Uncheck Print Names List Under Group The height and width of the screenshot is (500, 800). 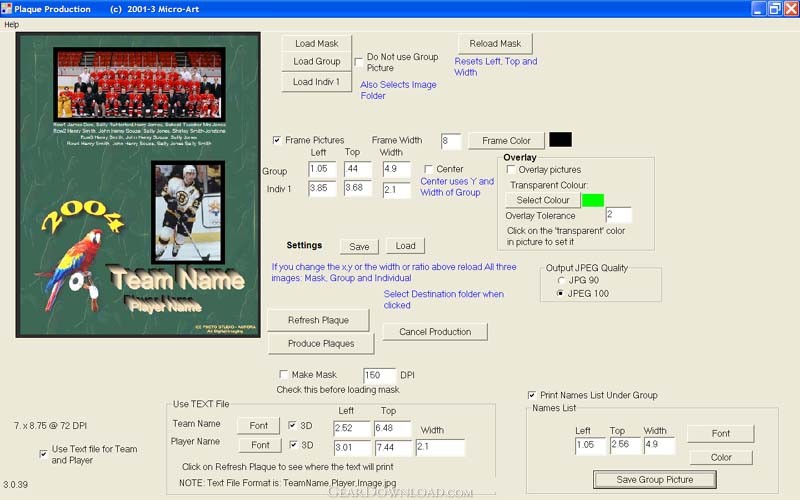[532, 395]
